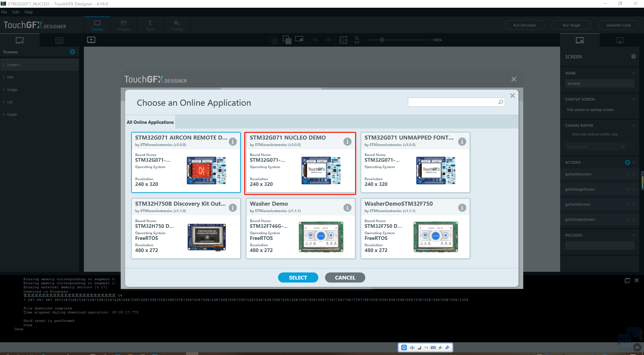
Task: Click the CANCEL button in dialog
Action: [x=345, y=277]
